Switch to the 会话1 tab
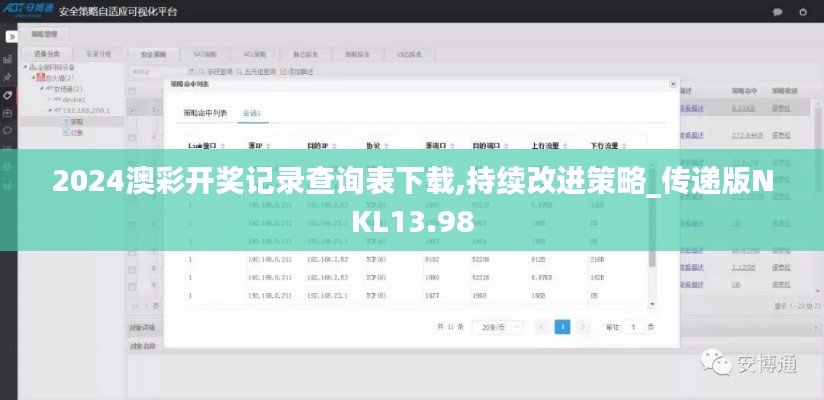 point(252,113)
